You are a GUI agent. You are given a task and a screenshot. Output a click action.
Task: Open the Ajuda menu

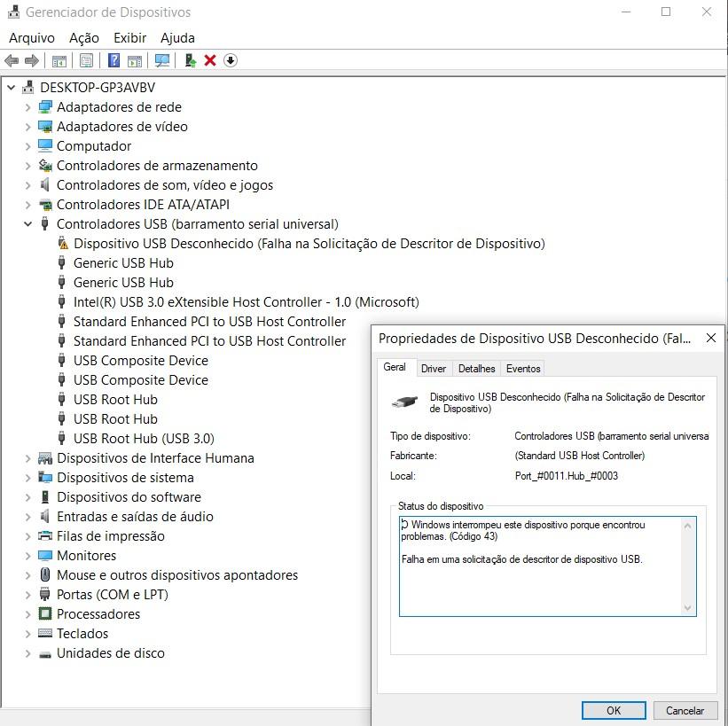tap(177, 37)
